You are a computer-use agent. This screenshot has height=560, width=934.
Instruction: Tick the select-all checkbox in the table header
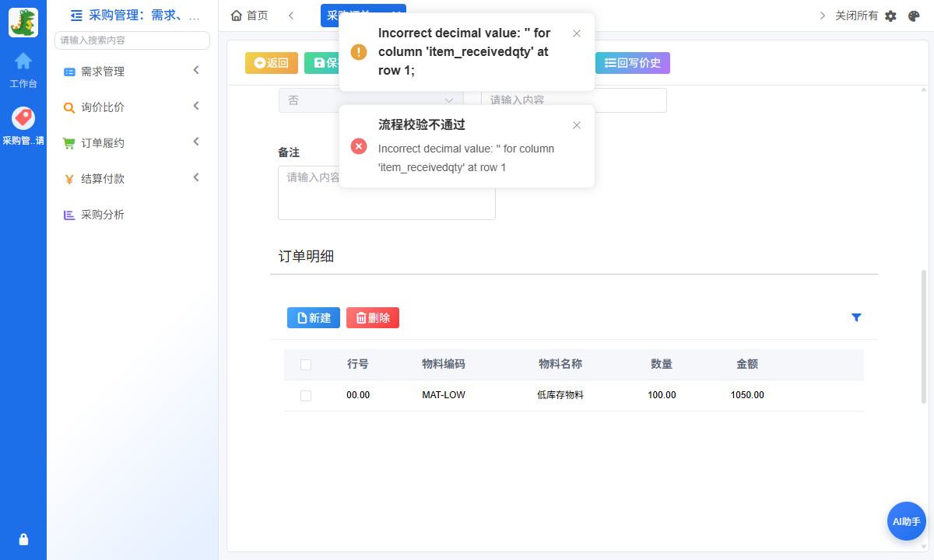pos(306,365)
